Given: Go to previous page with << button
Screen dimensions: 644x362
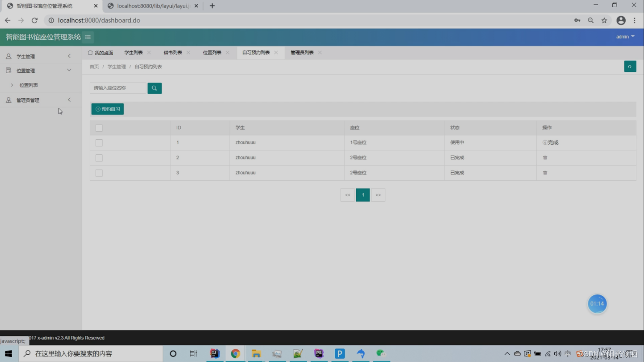Looking at the screenshot, I should coord(348,195).
